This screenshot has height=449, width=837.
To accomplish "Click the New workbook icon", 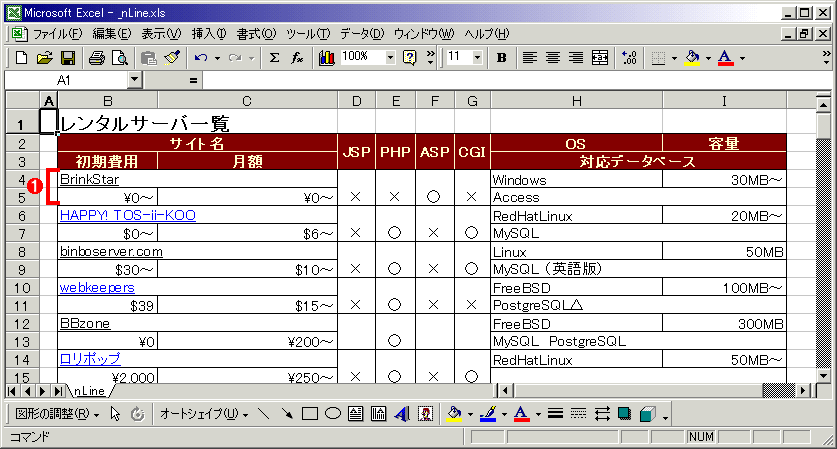I will tap(21, 58).
